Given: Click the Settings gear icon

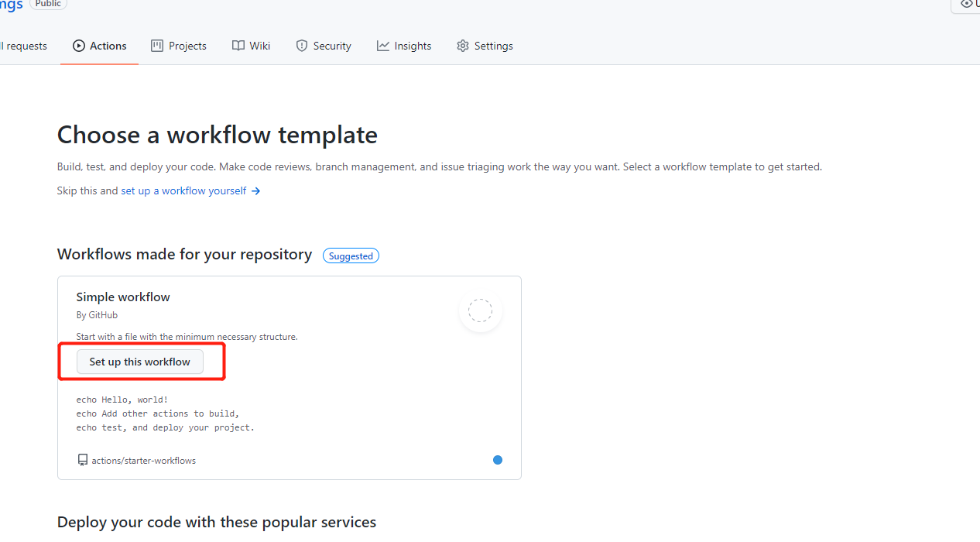Looking at the screenshot, I should [463, 46].
